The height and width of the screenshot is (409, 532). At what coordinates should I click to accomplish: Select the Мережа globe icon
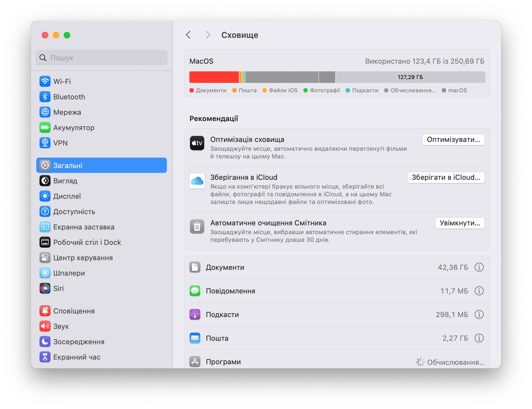pyautogui.click(x=45, y=112)
